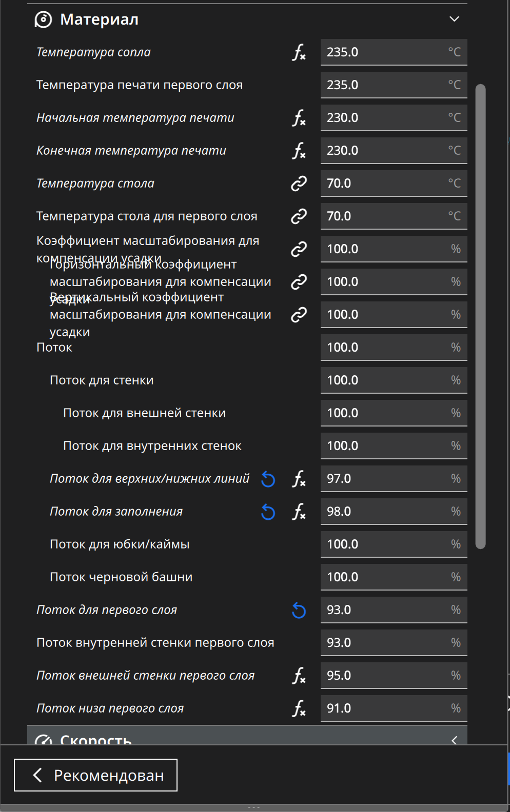Click the Поток для юбки/каймы label

[x=120, y=544]
